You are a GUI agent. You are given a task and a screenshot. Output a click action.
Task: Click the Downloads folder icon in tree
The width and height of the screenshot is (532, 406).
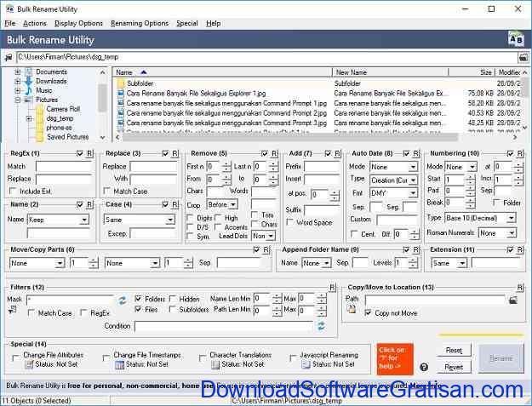pyautogui.click(x=29, y=81)
